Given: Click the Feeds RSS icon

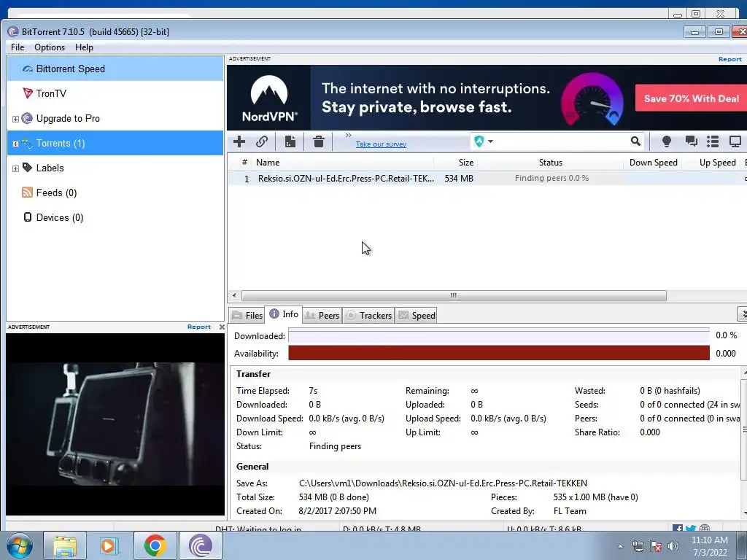Looking at the screenshot, I should coord(27,192).
